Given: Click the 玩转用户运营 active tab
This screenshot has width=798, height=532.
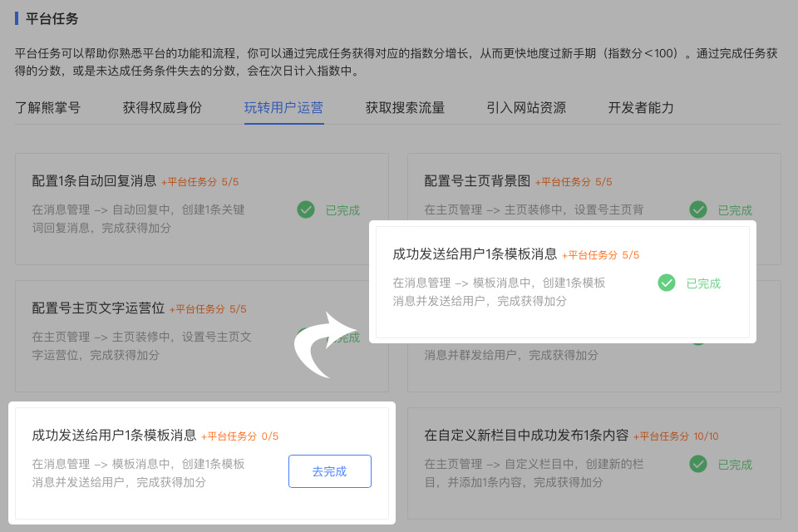Looking at the screenshot, I should pyautogui.click(x=283, y=107).
